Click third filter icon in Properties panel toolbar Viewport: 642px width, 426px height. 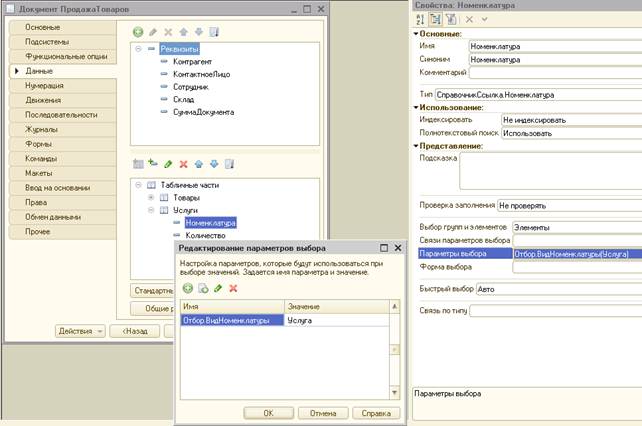point(451,19)
